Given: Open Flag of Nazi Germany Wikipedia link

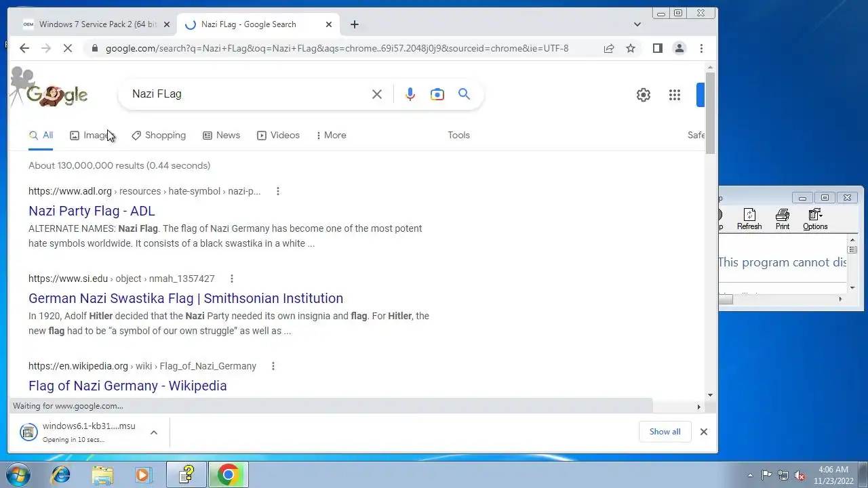Looking at the screenshot, I should pos(127,386).
